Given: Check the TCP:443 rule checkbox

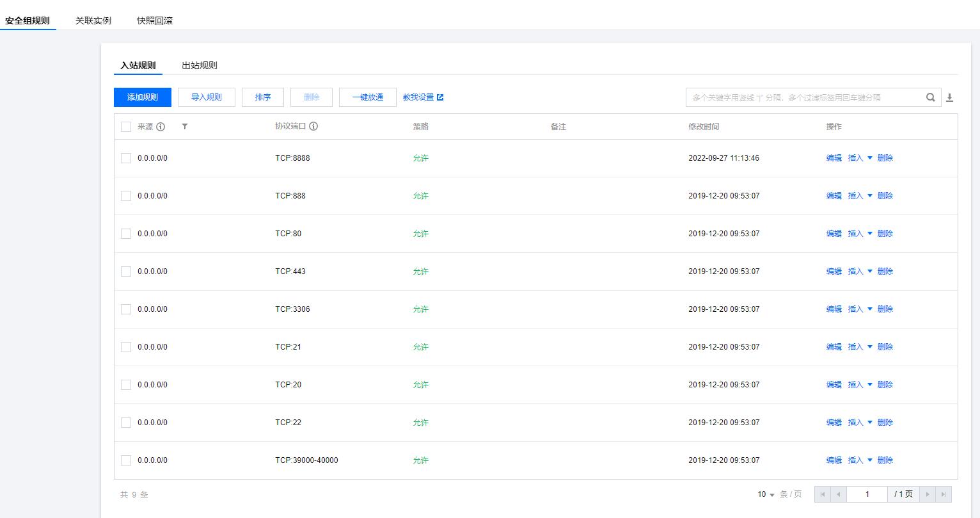Looking at the screenshot, I should point(126,271).
